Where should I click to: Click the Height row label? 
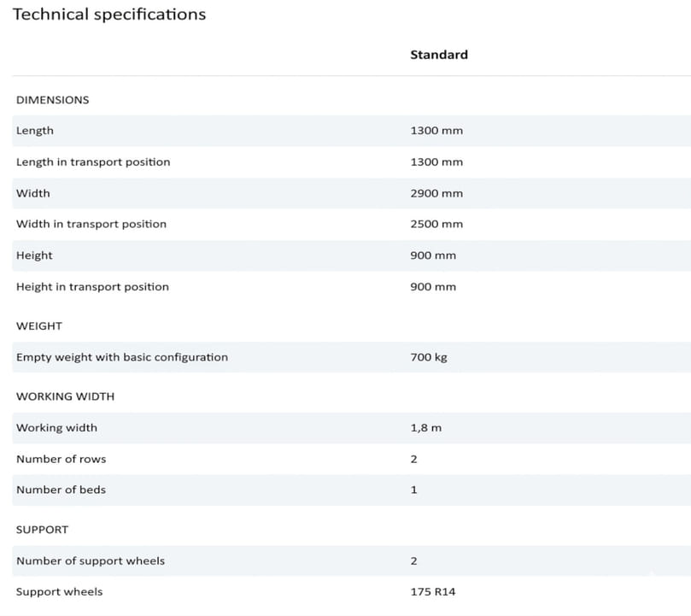[x=34, y=255]
